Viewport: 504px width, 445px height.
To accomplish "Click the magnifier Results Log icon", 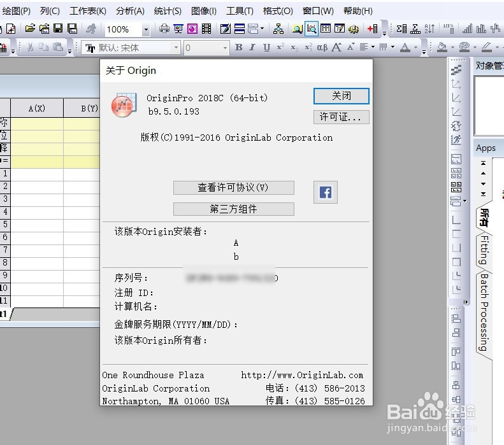I will pyautogui.click(x=298, y=29).
